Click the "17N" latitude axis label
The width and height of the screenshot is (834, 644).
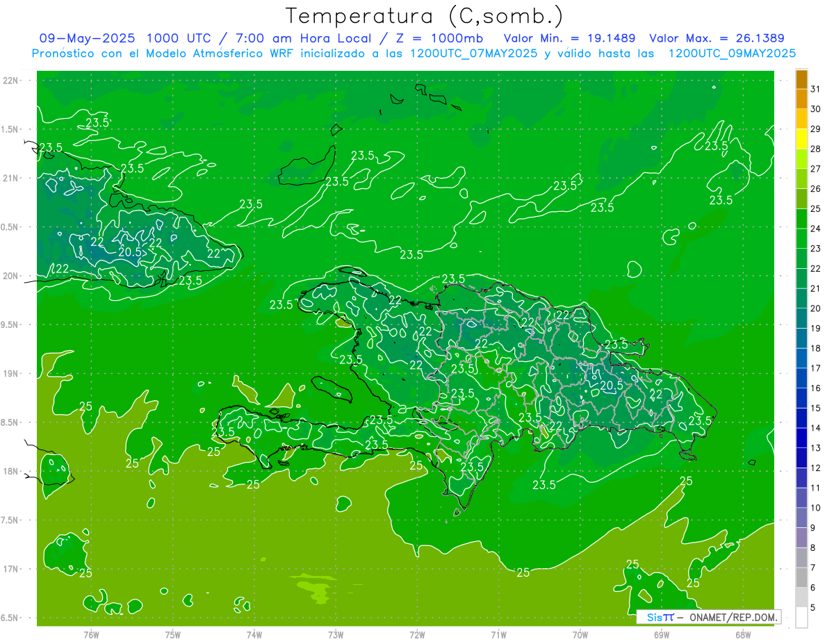(10, 569)
